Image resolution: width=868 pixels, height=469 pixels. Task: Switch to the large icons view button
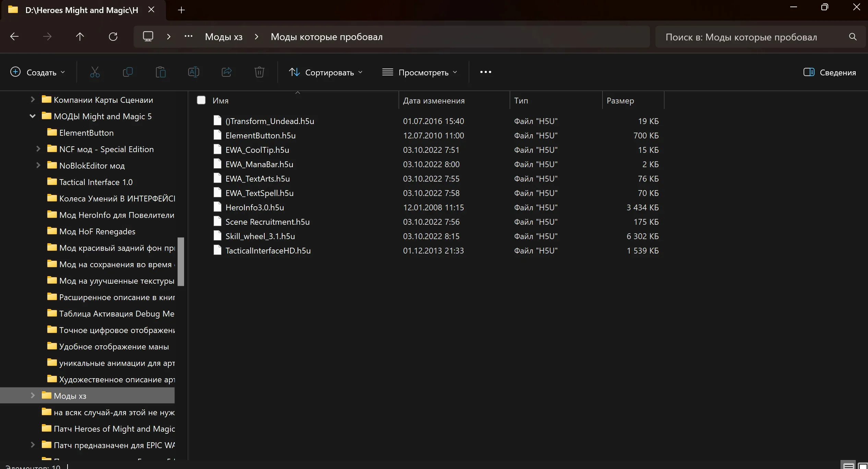(x=863, y=466)
